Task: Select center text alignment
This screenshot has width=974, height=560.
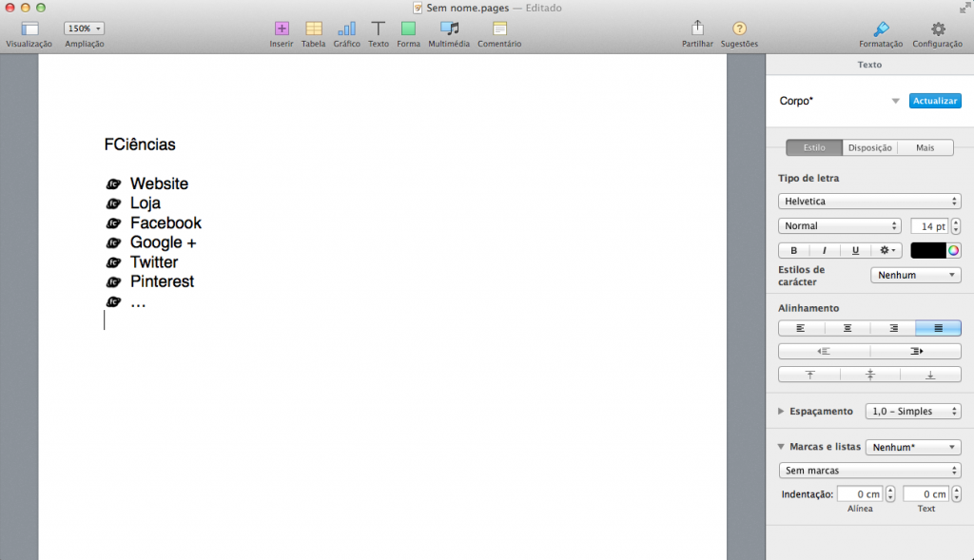Action: (847, 328)
